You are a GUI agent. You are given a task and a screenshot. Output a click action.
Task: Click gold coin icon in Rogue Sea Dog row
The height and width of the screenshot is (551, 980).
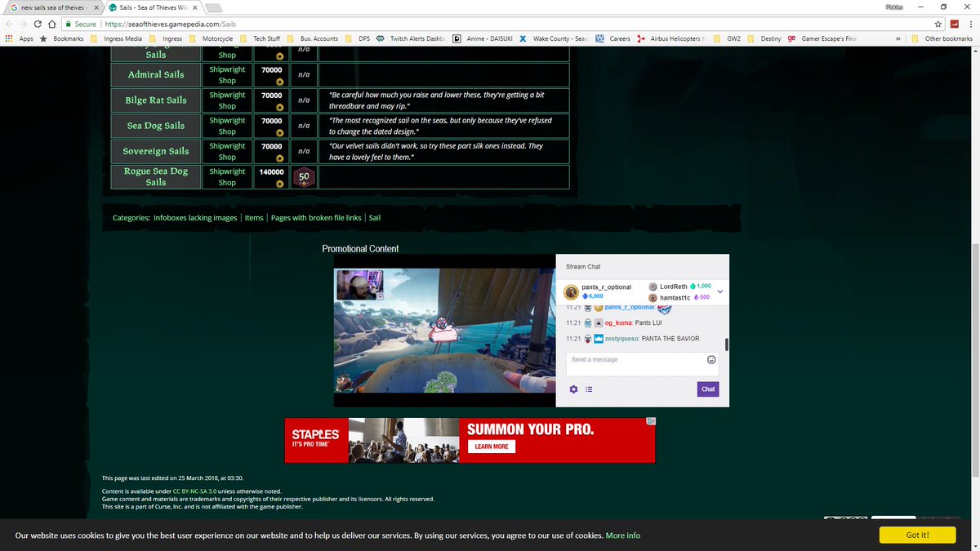click(x=278, y=183)
